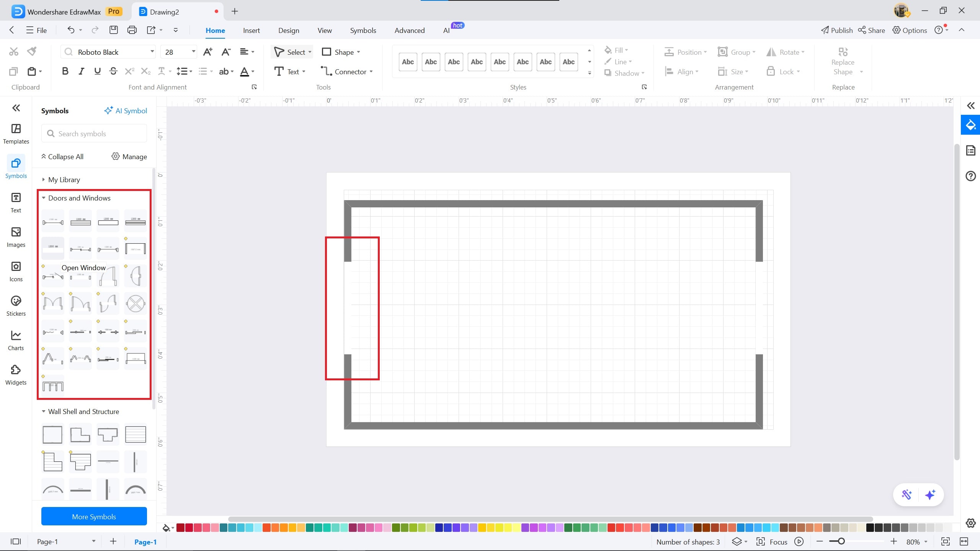Viewport: 980px width, 551px height.
Task: Click the Print icon
Action: [132, 30]
